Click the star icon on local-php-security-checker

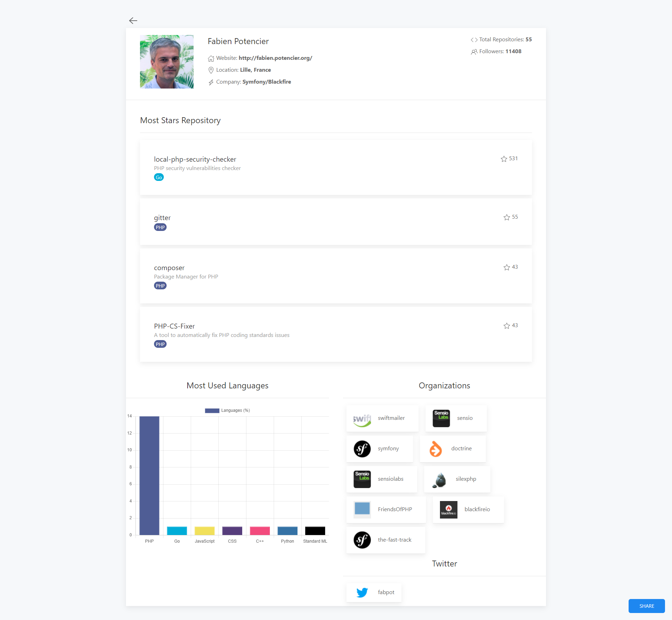[x=504, y=159]
